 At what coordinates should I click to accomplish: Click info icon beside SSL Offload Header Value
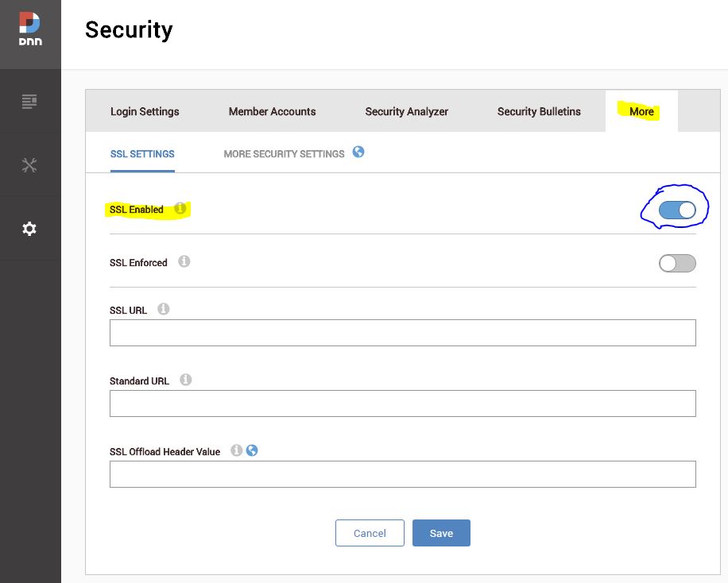pos(236,450)
